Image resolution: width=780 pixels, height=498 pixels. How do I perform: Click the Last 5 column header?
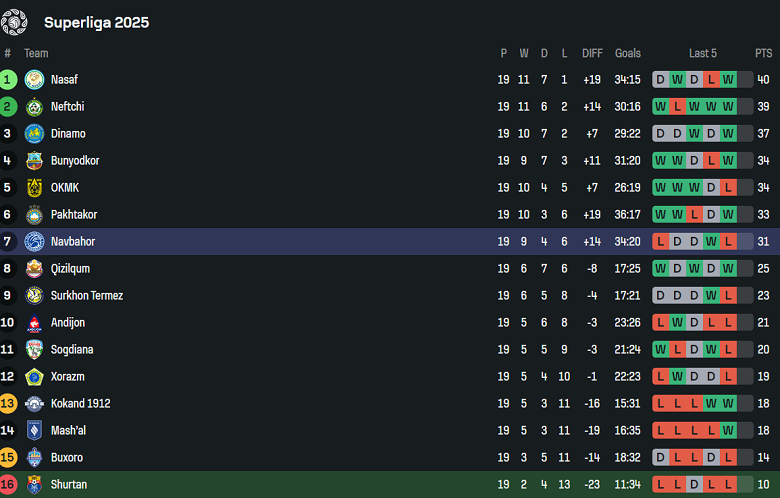[703, 53]
